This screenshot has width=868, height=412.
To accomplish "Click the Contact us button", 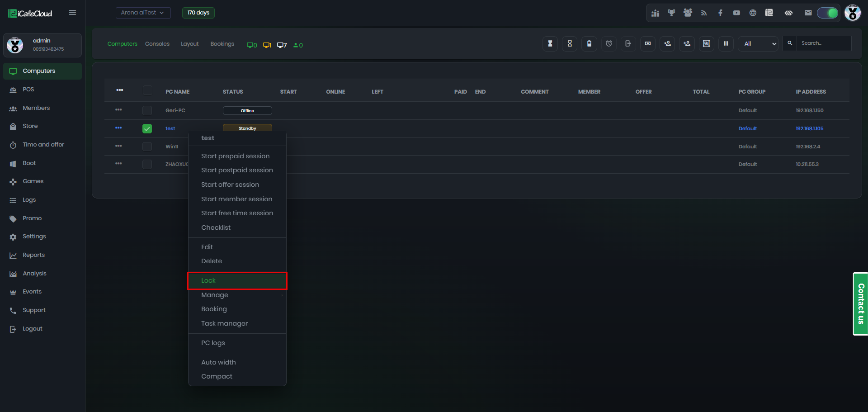I will click(x=861, y=303).
